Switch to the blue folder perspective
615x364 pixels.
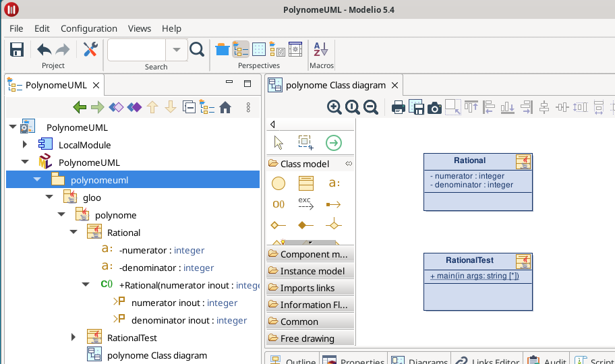pos(222,49)
